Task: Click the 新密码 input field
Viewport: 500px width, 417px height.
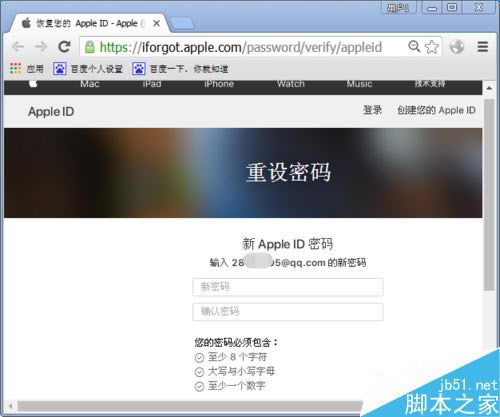Action: point(288,287)
